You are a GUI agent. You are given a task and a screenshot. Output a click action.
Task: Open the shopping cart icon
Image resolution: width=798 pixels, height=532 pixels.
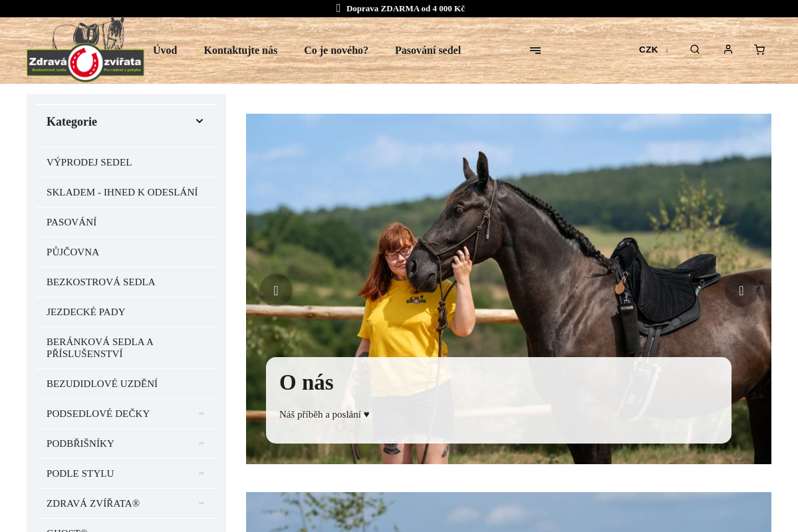tap(759, 50)
